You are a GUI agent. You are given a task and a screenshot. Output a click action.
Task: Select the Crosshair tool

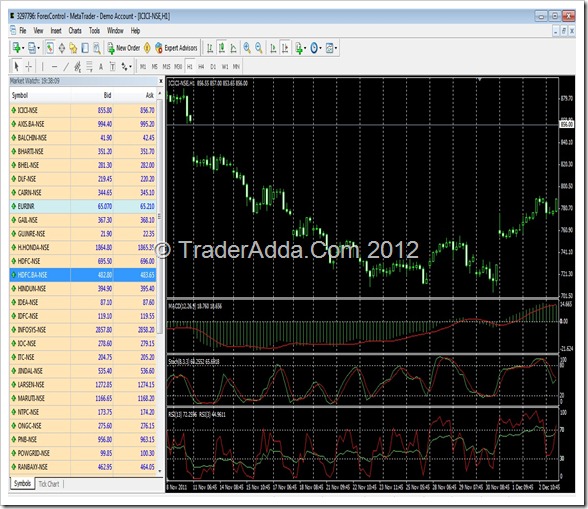tap(28, 67)
